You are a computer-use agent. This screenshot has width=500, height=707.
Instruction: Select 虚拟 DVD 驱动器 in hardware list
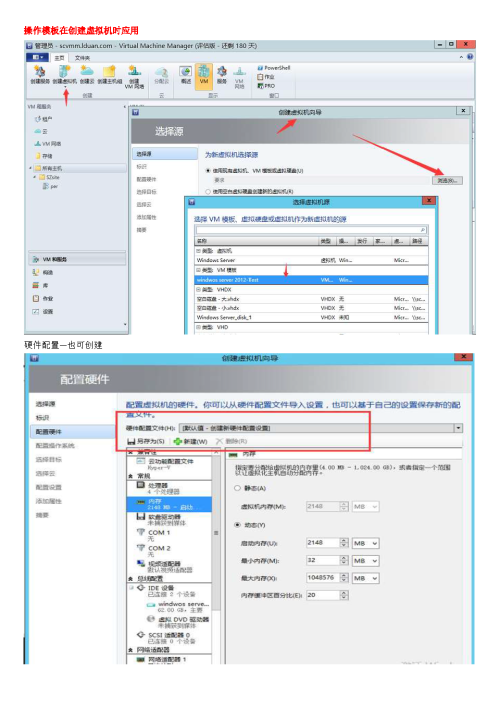coord(178,622)
